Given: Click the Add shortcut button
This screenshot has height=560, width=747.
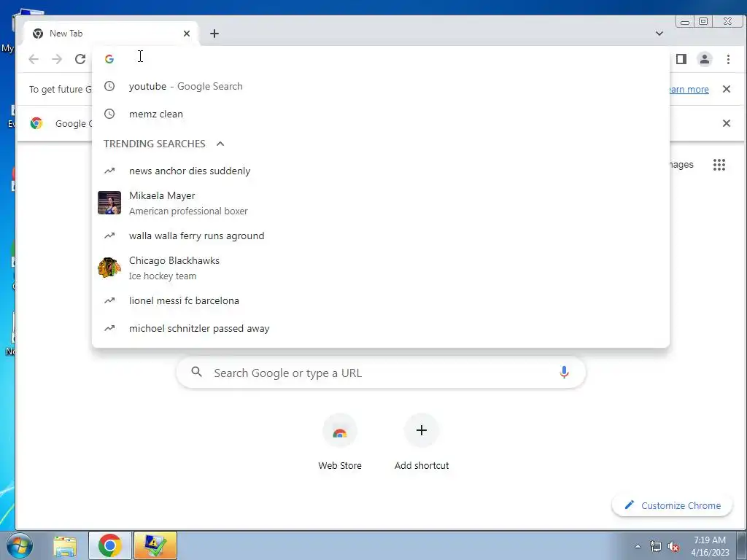Looking at the screenshot, I should (422, 443).
